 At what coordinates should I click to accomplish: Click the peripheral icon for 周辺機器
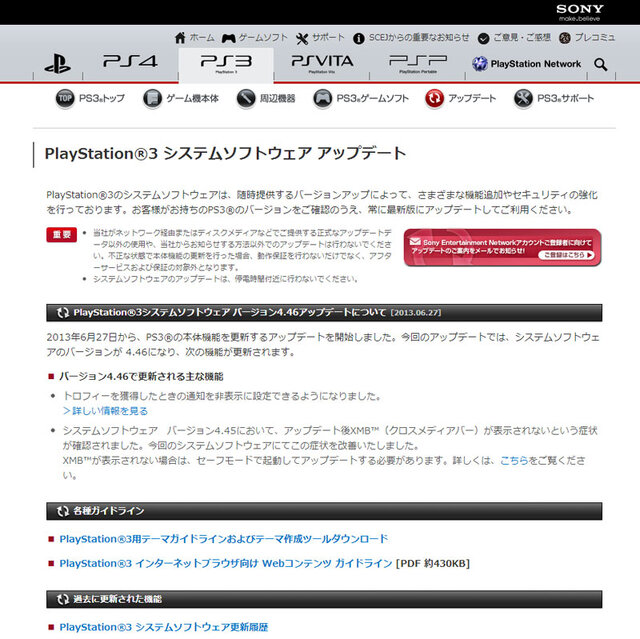pos(246,98)
